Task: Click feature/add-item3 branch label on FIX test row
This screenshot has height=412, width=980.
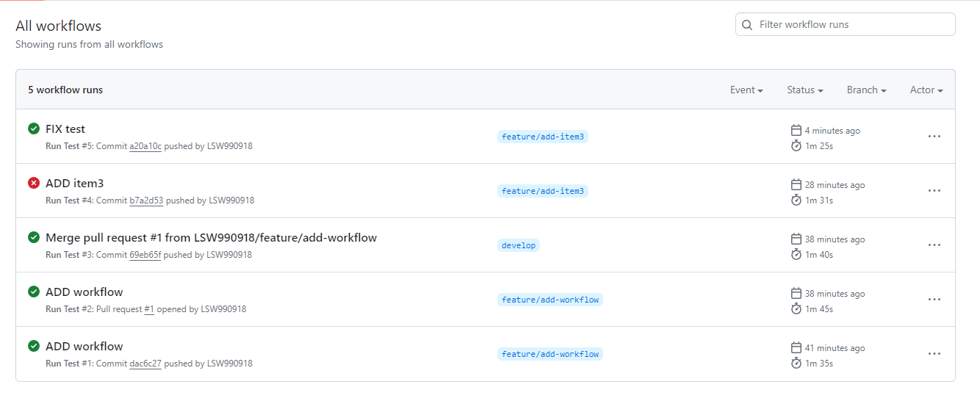Action: coord(543,137)
